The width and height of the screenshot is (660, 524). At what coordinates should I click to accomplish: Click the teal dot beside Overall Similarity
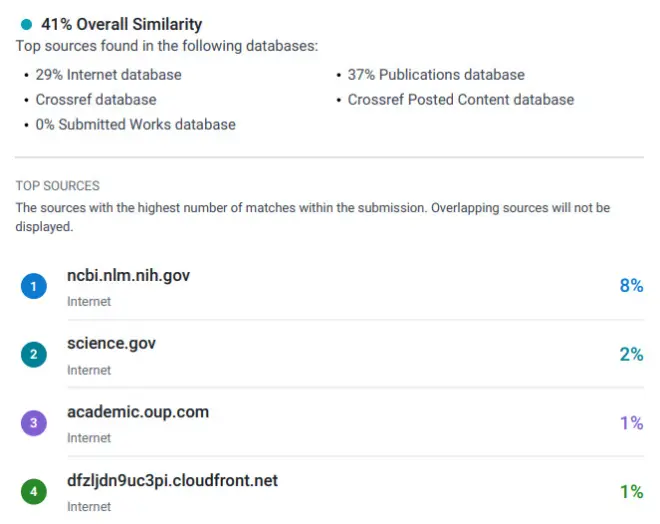point(26,24)
